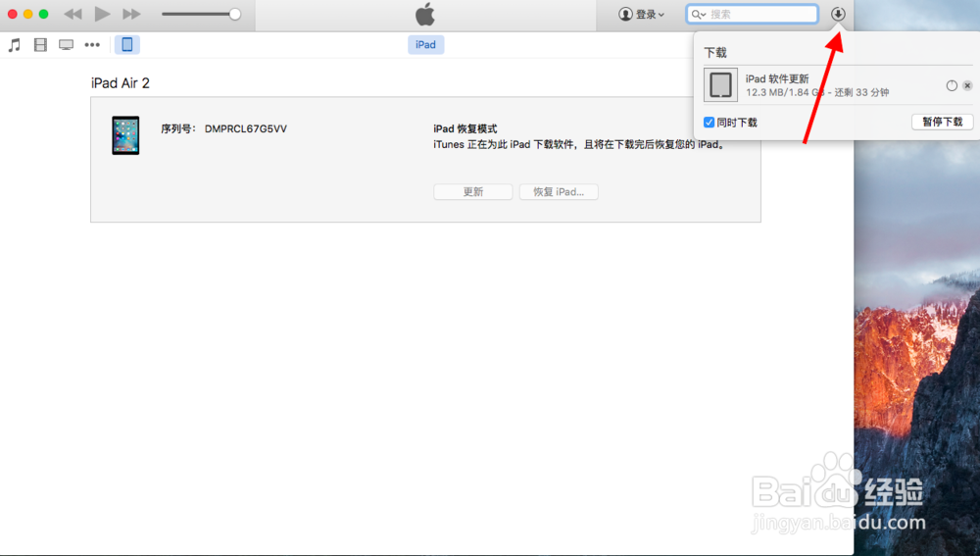Show more media types via ellipsis
Viewport: 980px width, 556px height.
(92, 45)
